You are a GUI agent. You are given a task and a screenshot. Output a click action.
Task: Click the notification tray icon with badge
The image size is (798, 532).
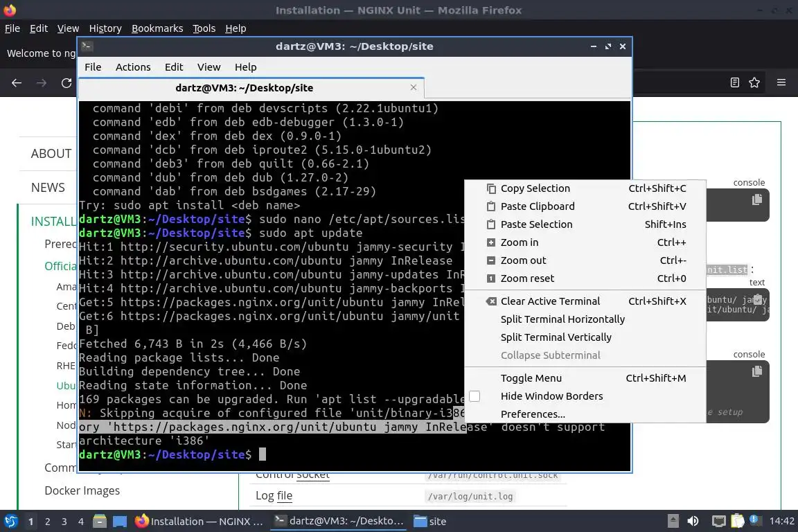pos(756,520)
